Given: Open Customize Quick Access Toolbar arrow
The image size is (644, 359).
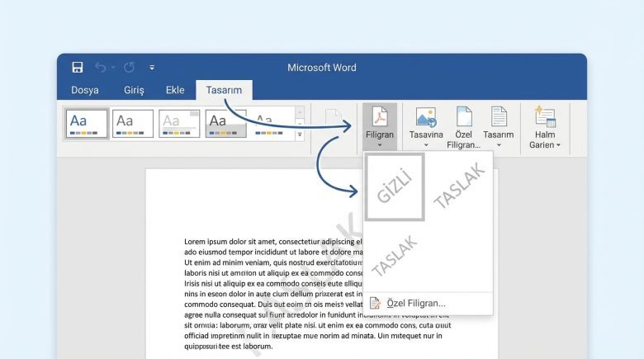Looking at the screenshot, I should [152, 68].
